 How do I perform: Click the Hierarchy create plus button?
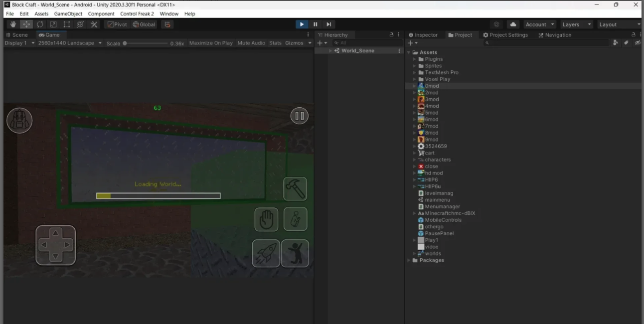click(322, 43)
